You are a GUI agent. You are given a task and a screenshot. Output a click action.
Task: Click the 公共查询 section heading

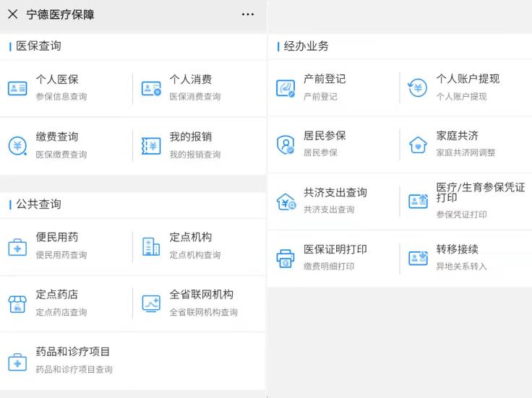[38, 204]
